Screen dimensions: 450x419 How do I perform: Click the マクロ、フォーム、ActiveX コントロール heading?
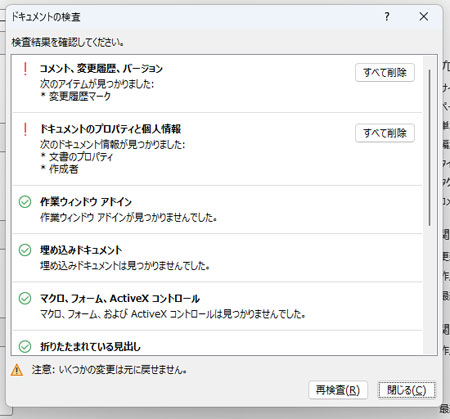coord(120,298)
